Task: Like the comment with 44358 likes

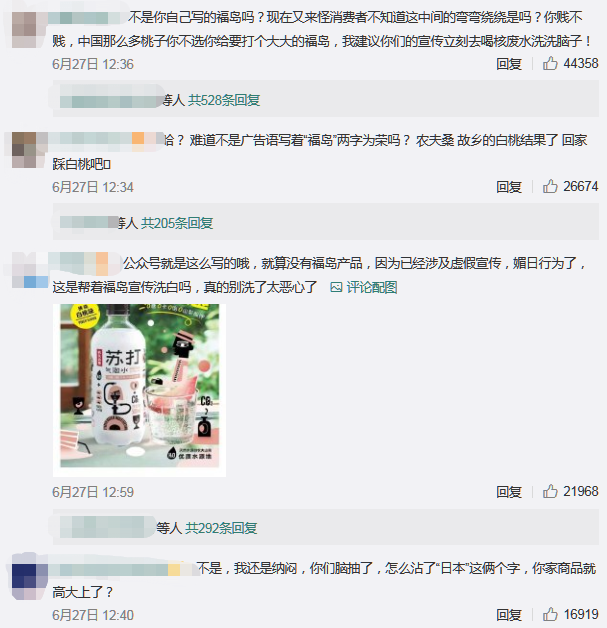Action: (x=550, y=63)
